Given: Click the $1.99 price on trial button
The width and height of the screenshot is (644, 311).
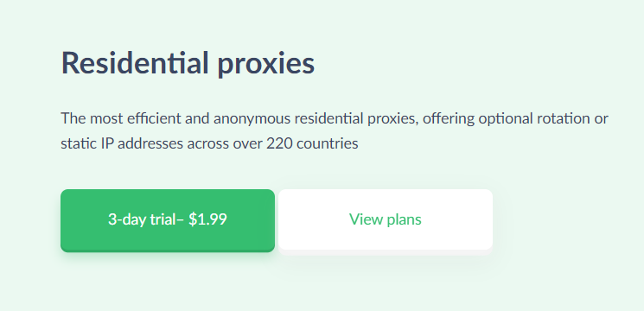Looking at the screenshot, I should coord(207,219).
